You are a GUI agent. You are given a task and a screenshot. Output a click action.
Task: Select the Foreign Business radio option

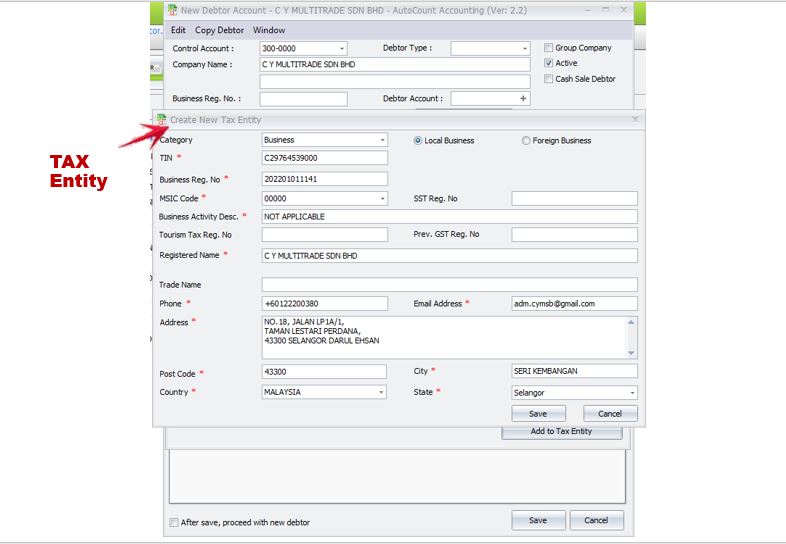point(526,140)
